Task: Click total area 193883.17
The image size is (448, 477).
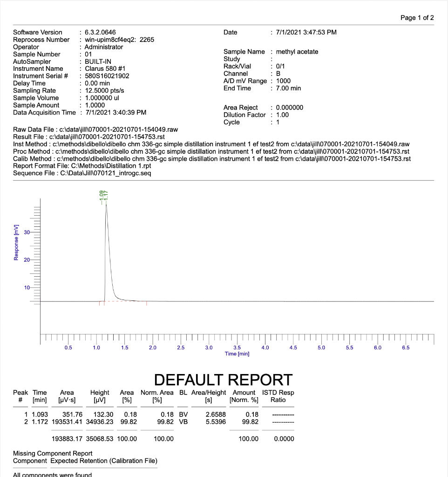Action: [67, 439]
